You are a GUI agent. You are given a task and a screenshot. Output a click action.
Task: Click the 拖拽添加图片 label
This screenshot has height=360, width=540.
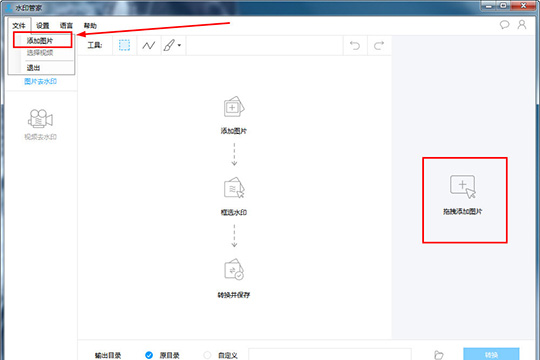(463, 212)
